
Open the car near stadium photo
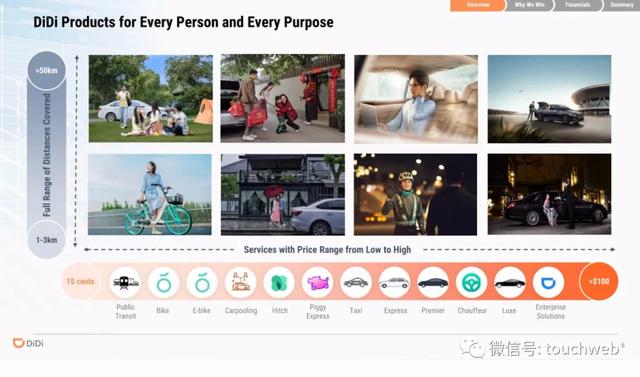click(549, 99)
